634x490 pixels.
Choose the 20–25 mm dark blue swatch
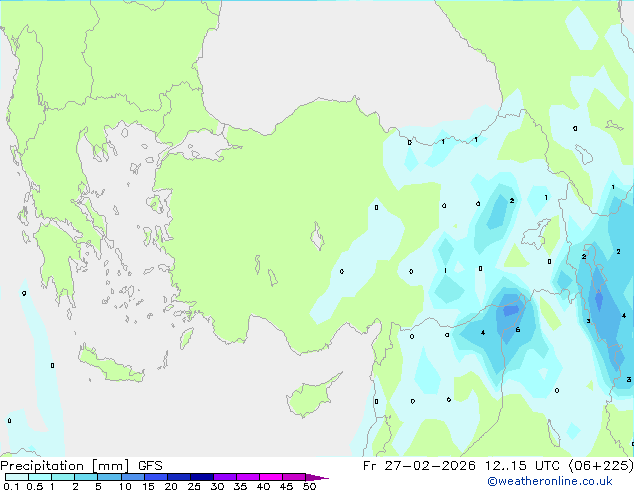178,477
